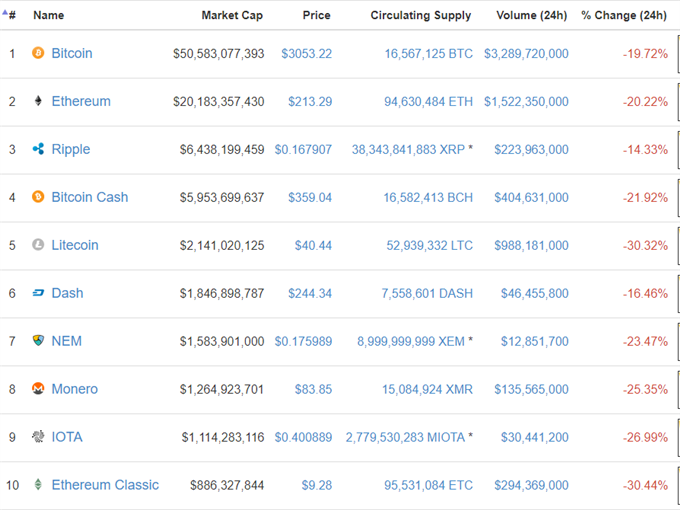Sort by % Change (24h) header
The width and height of the screenshot is (680, 510).
point(624,15)
